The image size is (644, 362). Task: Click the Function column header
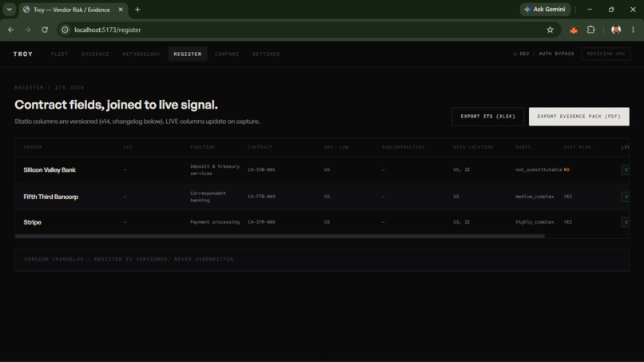[x=202, y=147]
